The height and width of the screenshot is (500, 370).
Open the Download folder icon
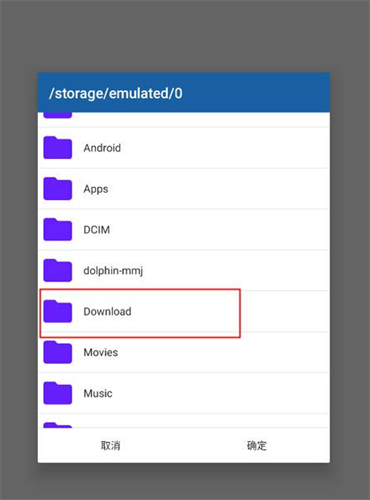coord(58,311)
